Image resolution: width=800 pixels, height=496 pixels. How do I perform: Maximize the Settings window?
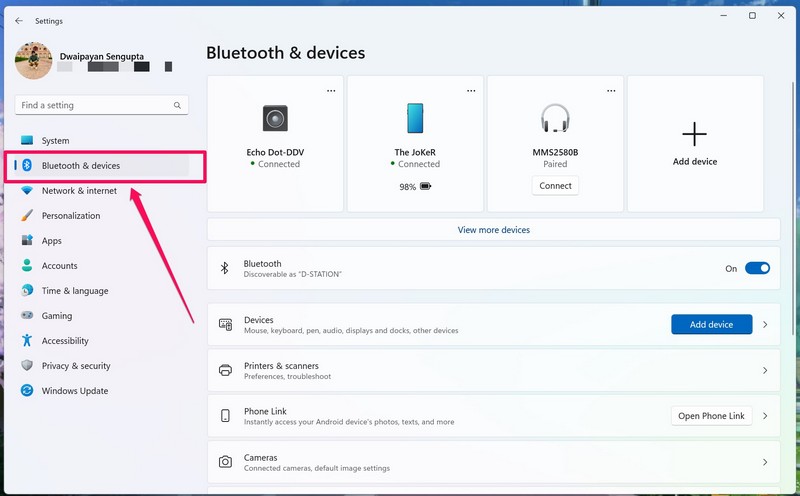point(752,16)
